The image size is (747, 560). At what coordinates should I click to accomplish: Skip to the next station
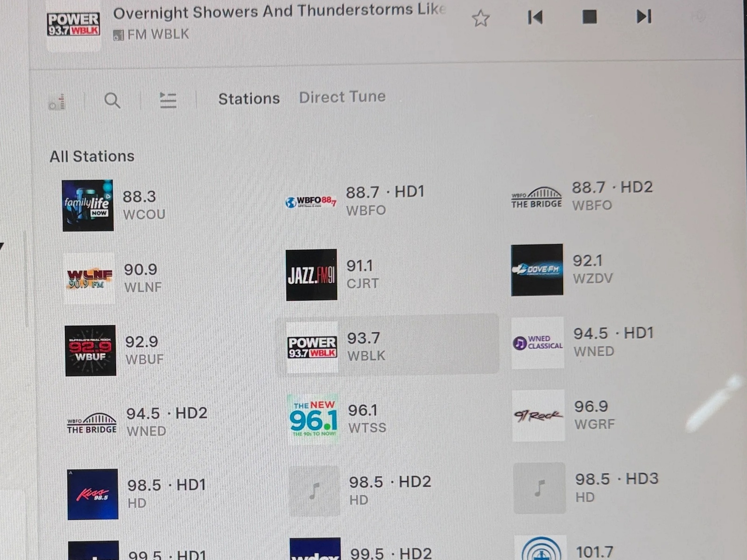[644, 17]
